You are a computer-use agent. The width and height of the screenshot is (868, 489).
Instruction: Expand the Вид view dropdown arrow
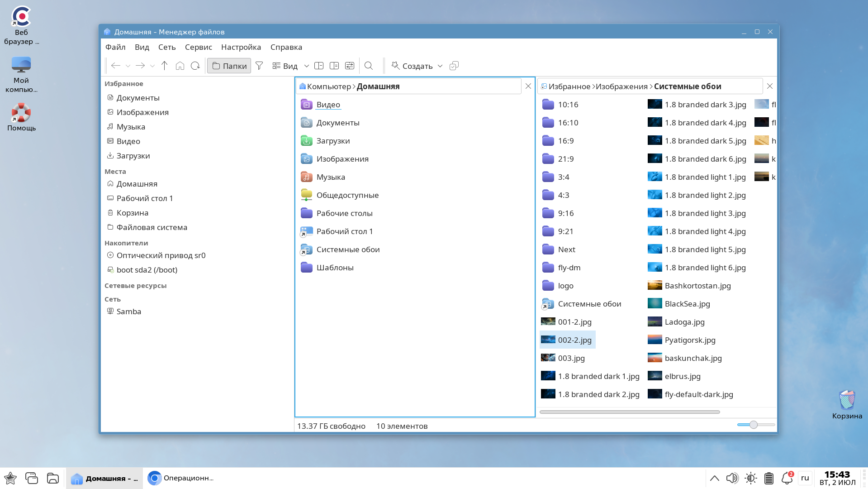point(306,66)
